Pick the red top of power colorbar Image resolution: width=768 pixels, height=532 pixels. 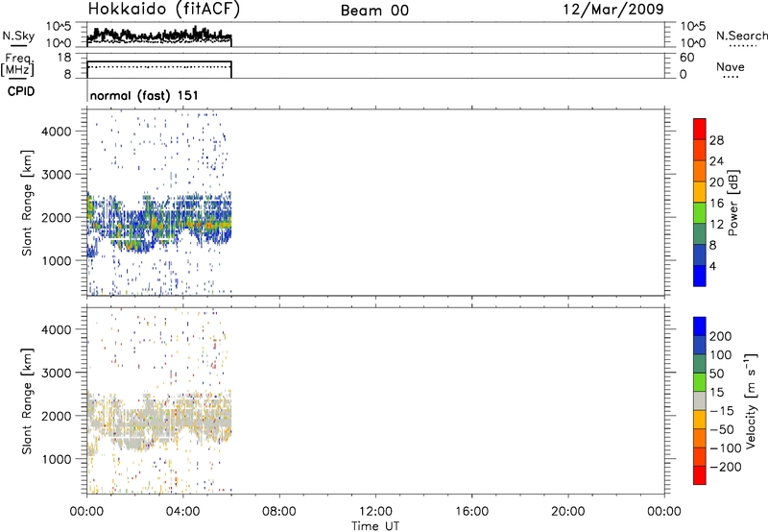pyautogui.click(x=700, y=129)
